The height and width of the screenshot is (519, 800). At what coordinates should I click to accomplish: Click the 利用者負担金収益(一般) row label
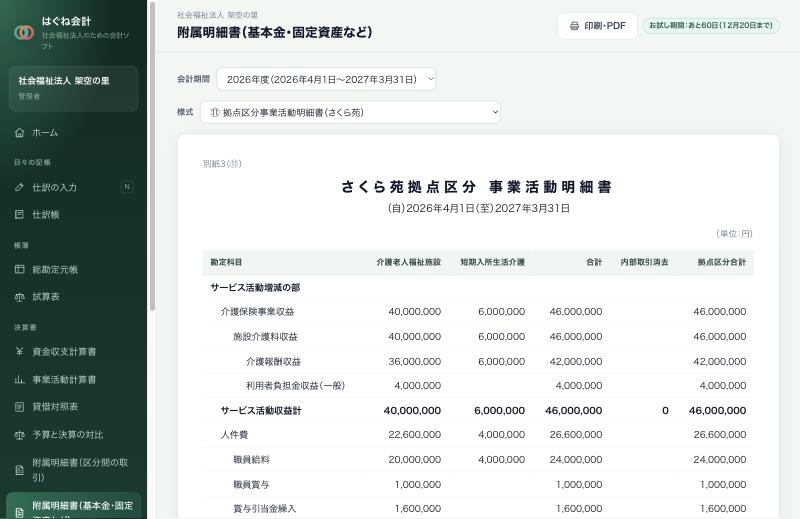coord(295,386)
